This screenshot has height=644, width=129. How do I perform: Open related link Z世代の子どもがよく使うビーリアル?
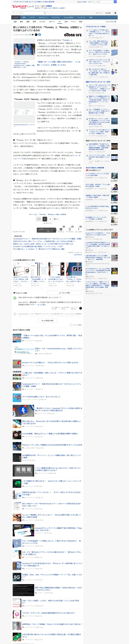click(44, 241)
